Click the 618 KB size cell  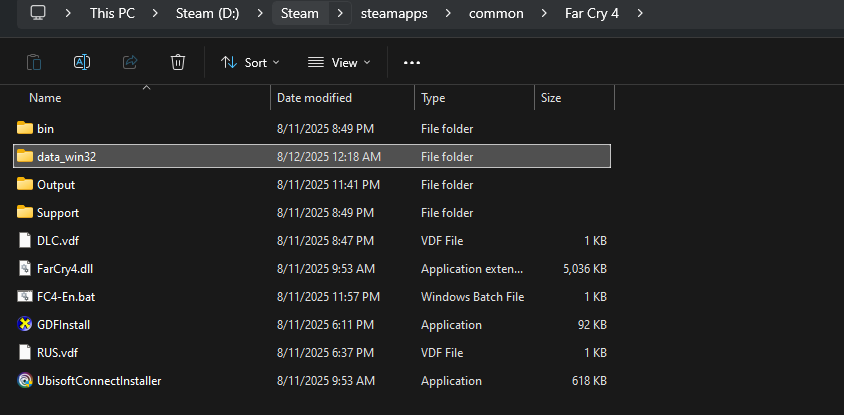click(x=589, y=381)
